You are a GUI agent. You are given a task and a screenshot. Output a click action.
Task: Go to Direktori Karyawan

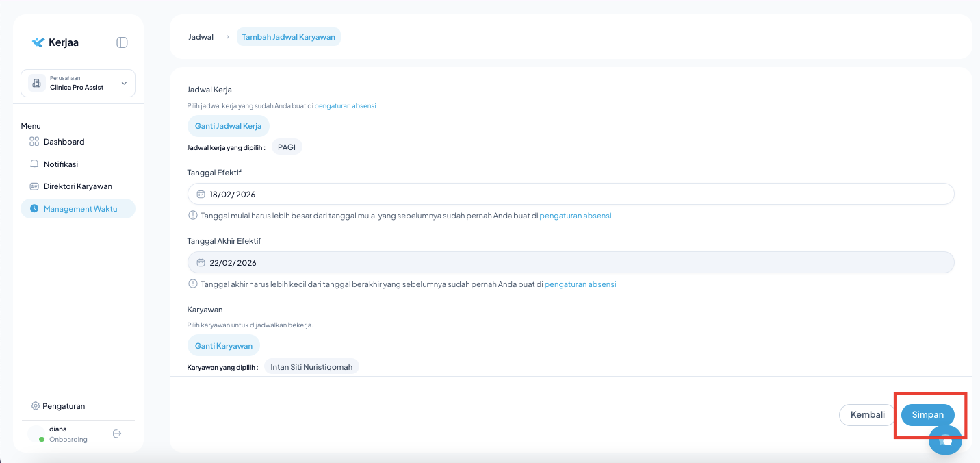(x=77, y=186)
